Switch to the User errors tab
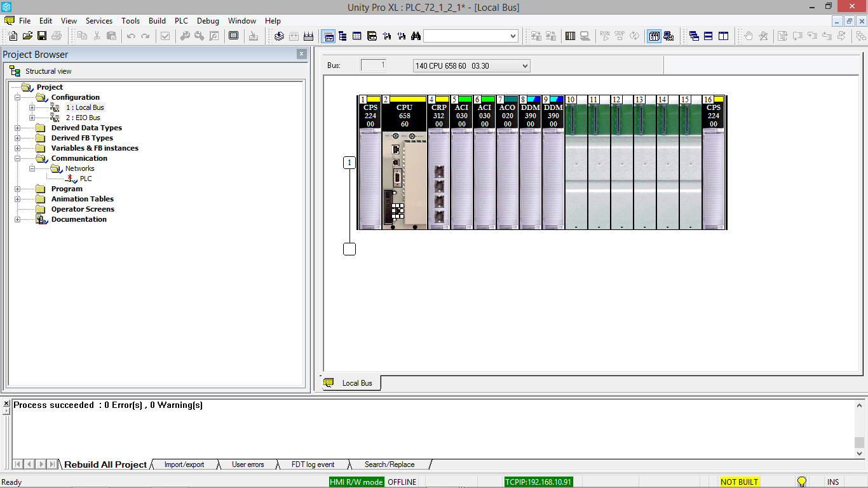 coord(248,464)
